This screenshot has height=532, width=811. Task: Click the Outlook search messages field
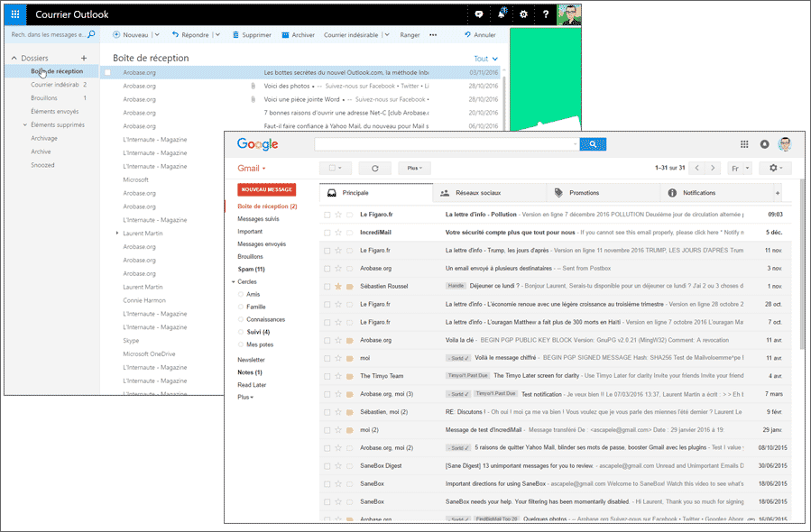pos(48,34)
